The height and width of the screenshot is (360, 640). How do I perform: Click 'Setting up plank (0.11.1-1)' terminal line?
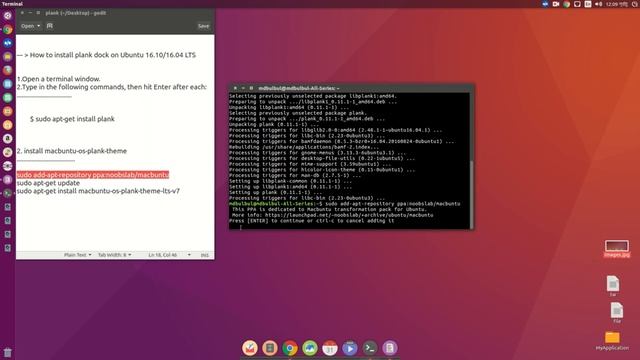point(276,192)
